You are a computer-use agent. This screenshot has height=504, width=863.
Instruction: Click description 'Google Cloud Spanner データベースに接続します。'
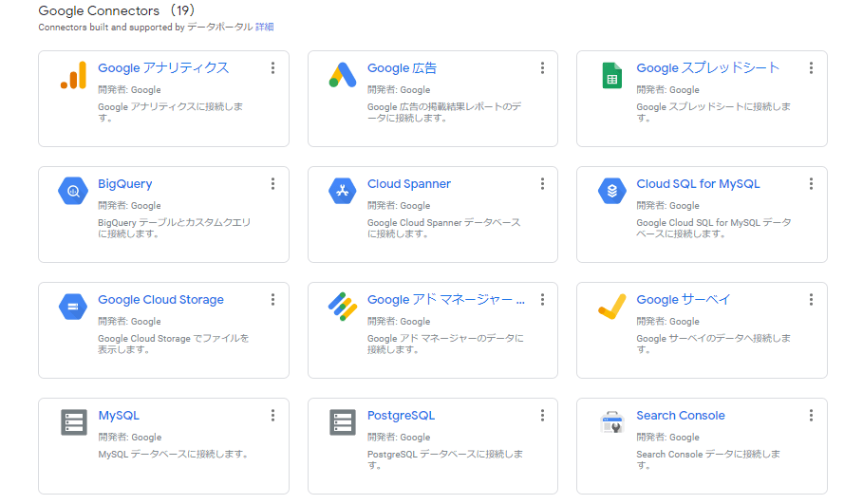(x=443, y=228)
